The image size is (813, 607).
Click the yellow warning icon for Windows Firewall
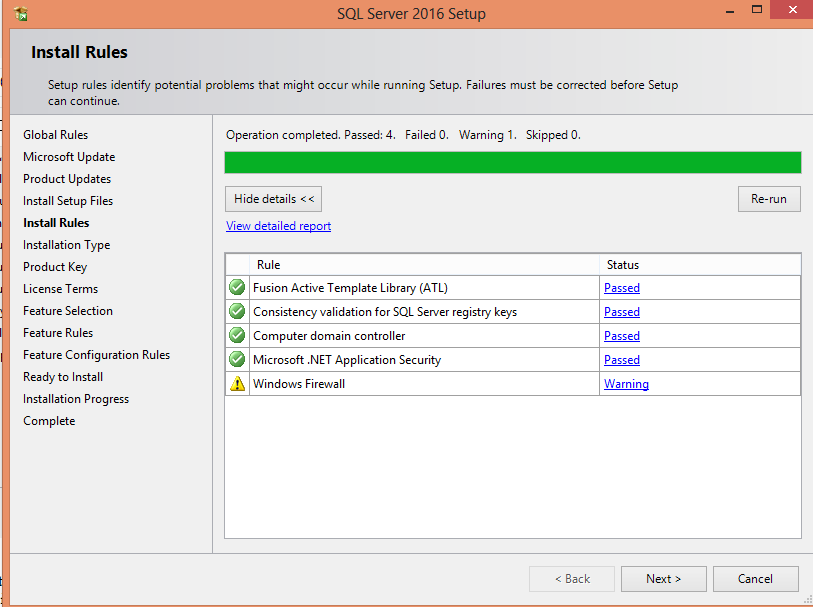tap(237, 384)
